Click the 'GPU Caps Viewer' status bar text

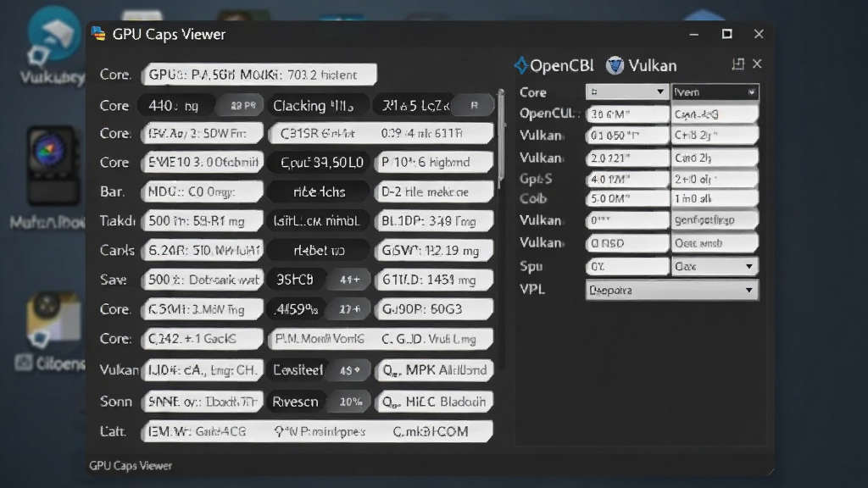pyautogui.click(x=131, y=465)
